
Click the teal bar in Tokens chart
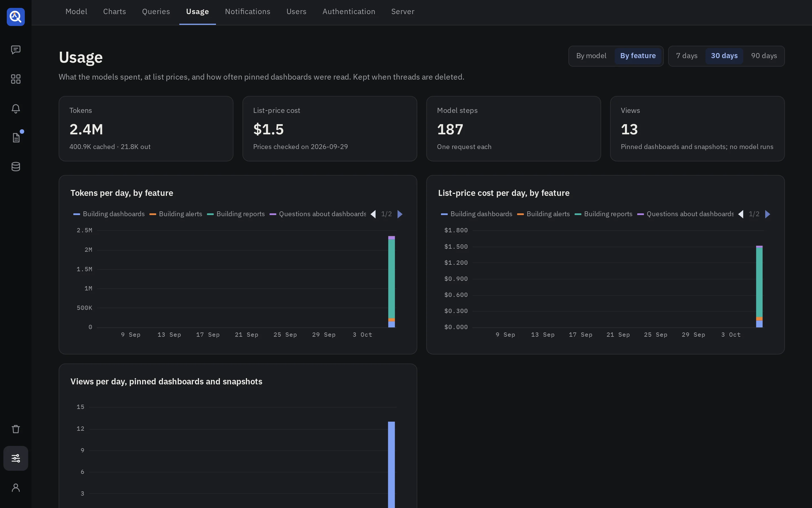tap(392, 279)
